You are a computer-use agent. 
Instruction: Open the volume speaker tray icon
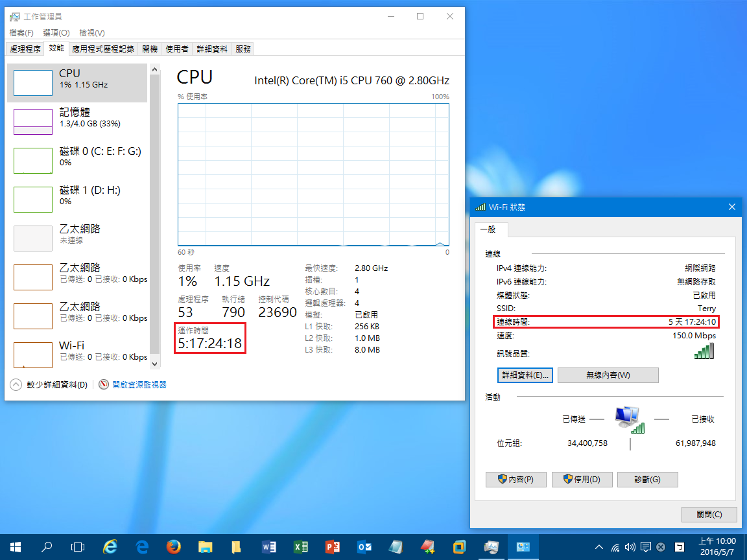point(630,547)
